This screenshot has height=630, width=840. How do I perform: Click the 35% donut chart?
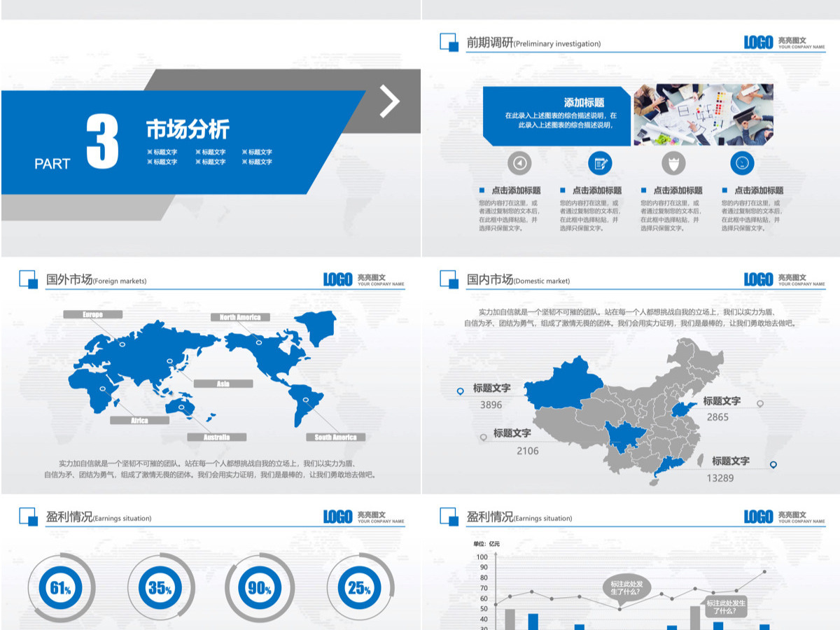160,588
